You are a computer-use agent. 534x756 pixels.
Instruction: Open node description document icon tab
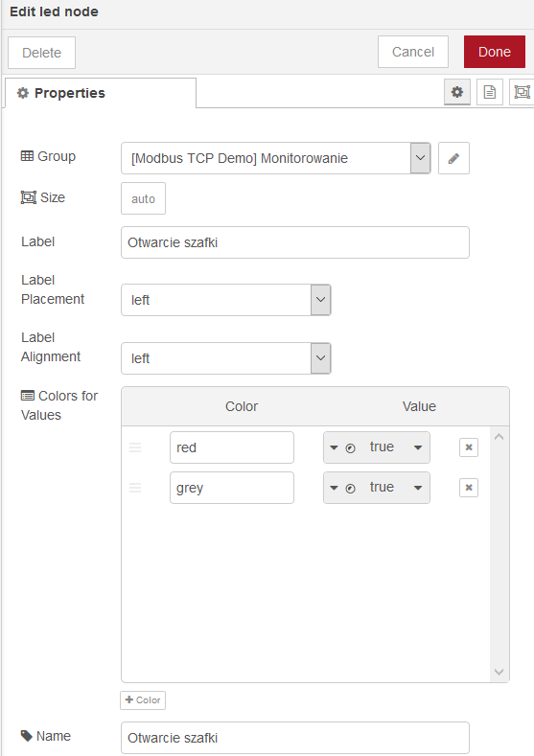point(490,92)
